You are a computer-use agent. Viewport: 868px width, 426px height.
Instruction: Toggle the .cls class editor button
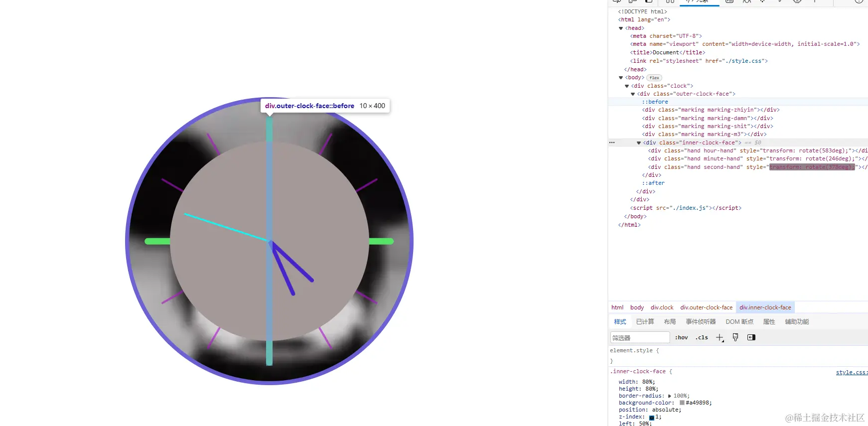tap(702, 337)
